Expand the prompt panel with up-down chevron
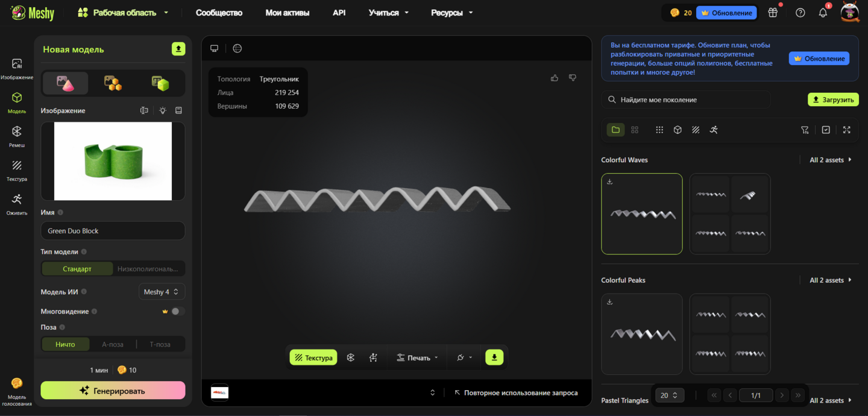Screen dimensions: 868x416 (x=432, y=392)
